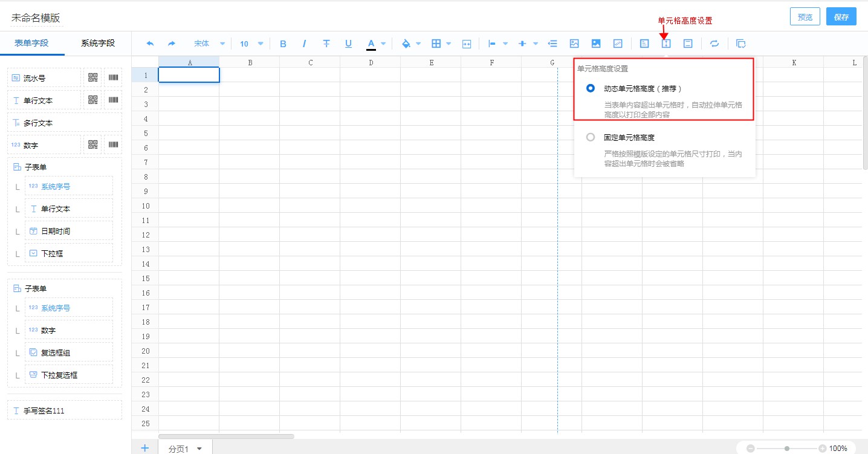The image size is (868, 454).
Task: Open the cell height setting icon
Action: pyautogui.click(x=666, y=44)
